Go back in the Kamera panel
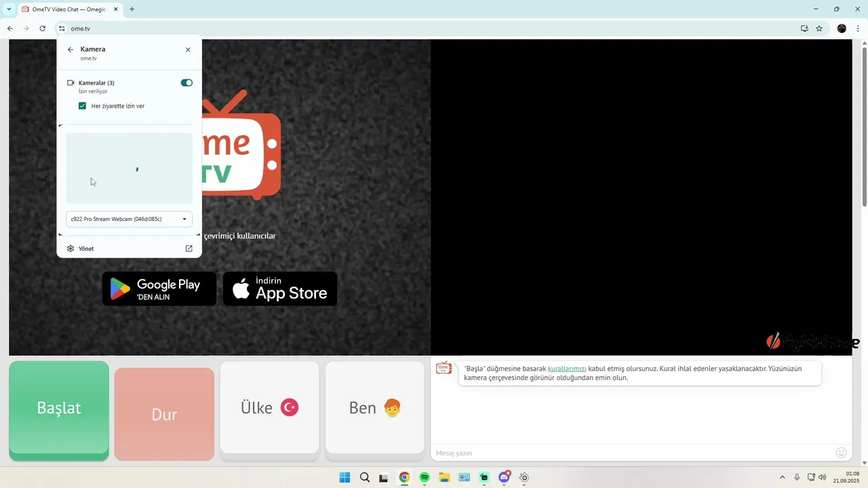 pos(71,49)
